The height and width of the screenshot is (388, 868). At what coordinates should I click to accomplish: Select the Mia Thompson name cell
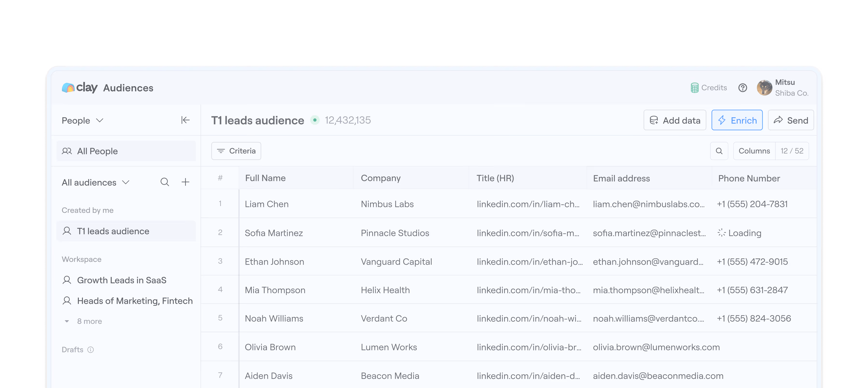(x=297, y=290)
